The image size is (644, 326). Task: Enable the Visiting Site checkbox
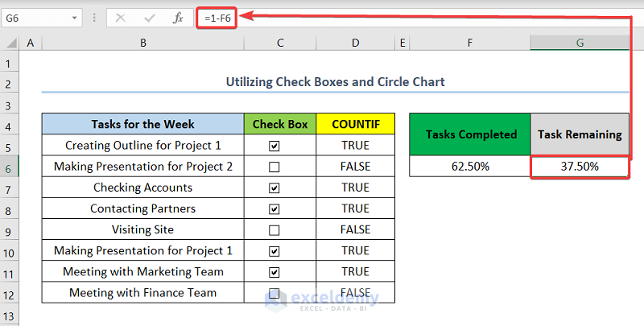tap(275, 229)
